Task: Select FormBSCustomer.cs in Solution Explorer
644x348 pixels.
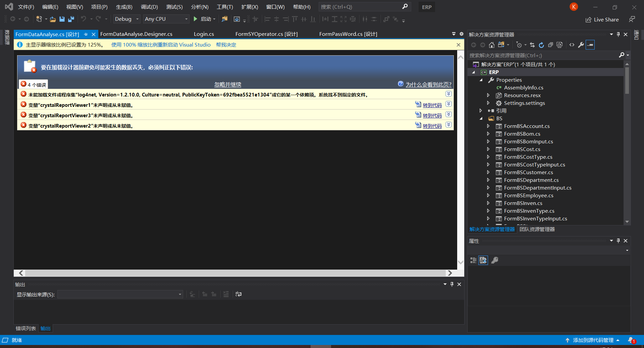Action: point(528,172)
